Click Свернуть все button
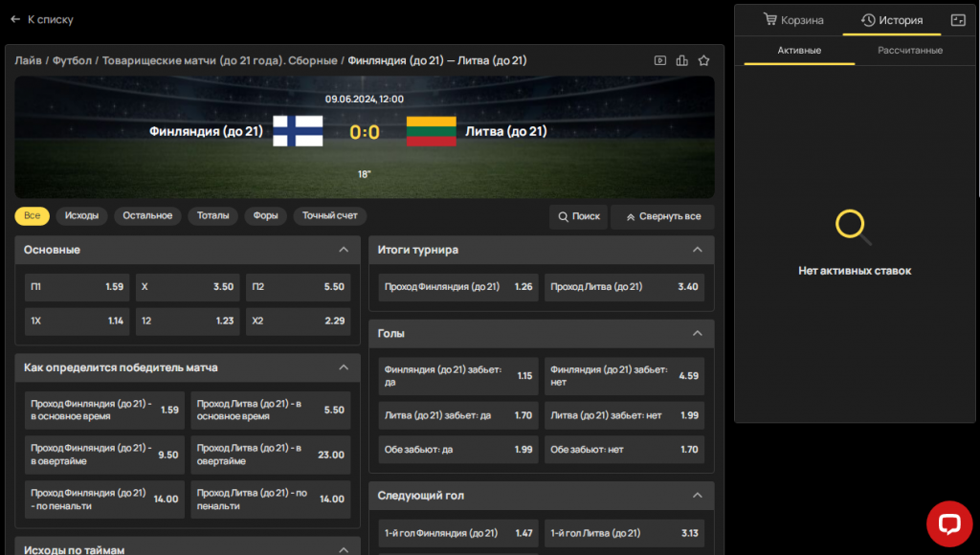 click(663, 216)
